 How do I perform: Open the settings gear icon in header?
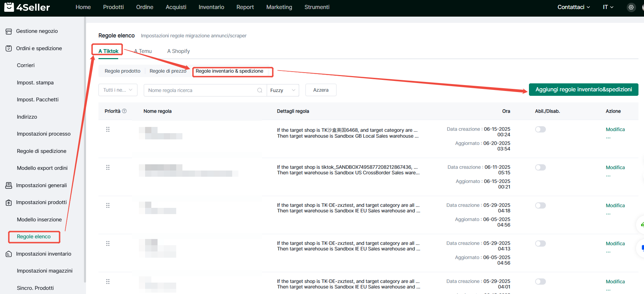(631, 7)
